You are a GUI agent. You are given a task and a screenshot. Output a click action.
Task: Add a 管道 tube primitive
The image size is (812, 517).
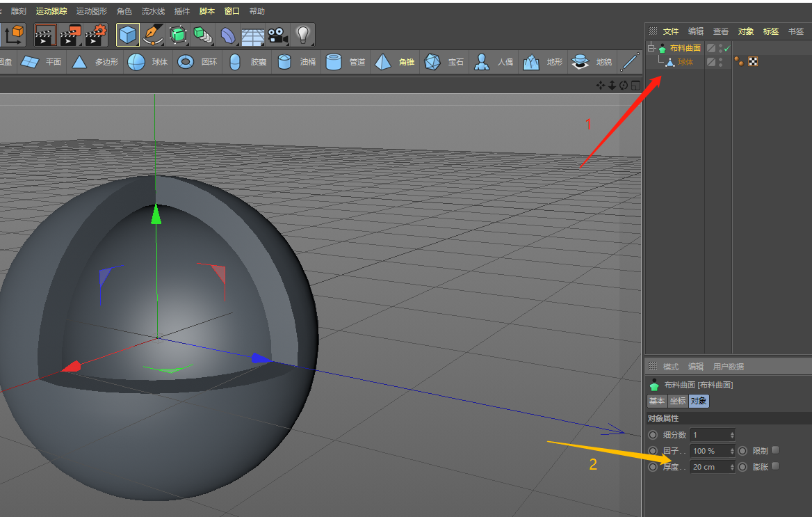(x=334, y=62)
